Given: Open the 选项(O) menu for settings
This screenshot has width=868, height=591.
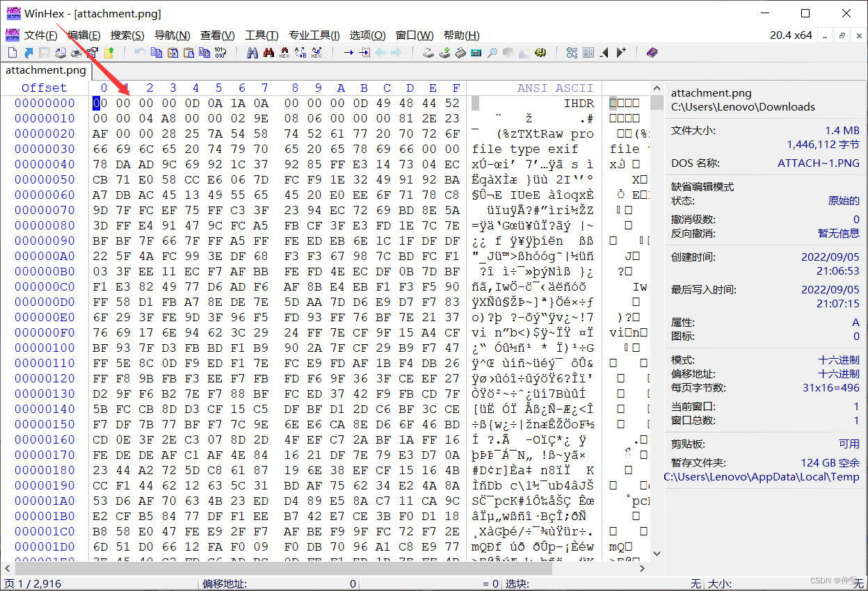Looking at the screenshot, I should [x=368, y=35].
